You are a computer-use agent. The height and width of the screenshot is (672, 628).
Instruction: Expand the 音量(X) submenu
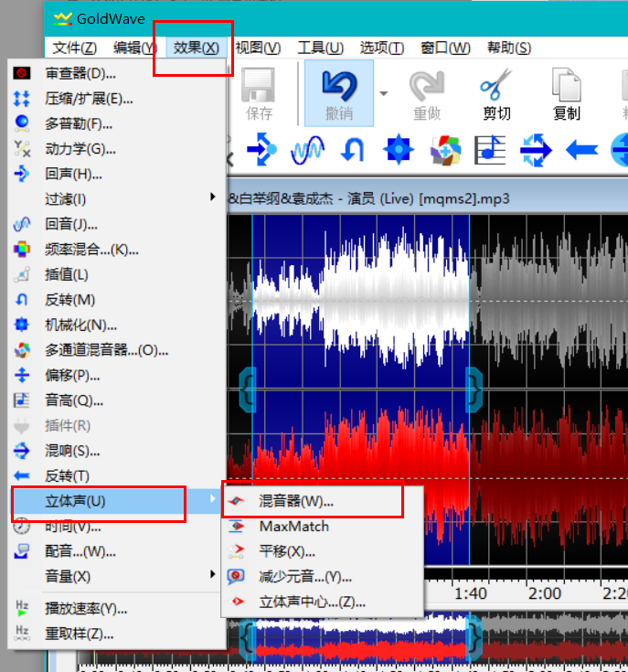point(116,576)
